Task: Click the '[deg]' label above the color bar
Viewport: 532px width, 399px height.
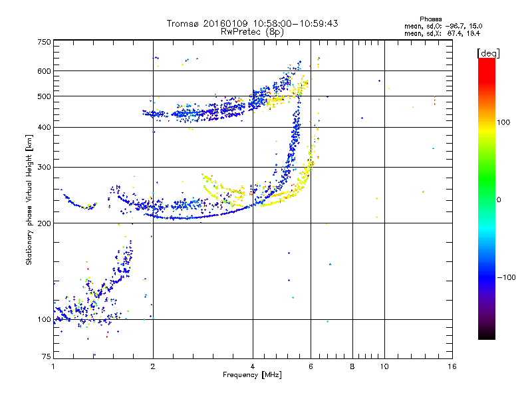Action: [488, 53]
